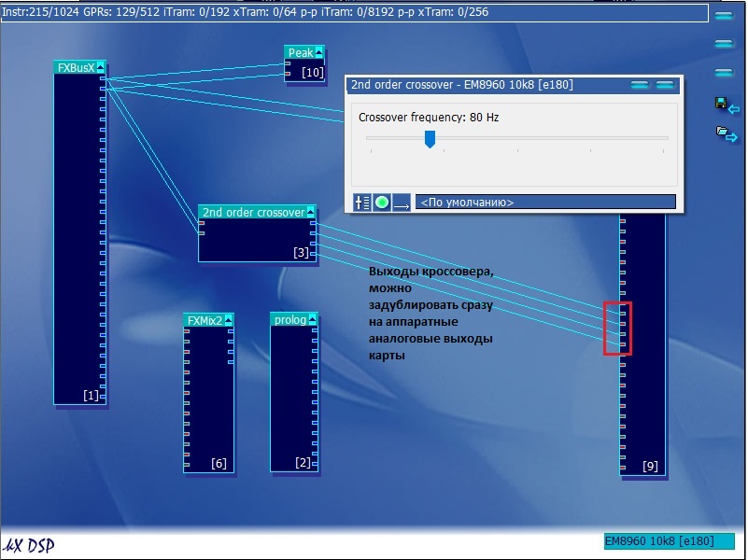Click the [1] label on FXBusX module
This screenshot has height=560, width=748.
click(91, 395)
